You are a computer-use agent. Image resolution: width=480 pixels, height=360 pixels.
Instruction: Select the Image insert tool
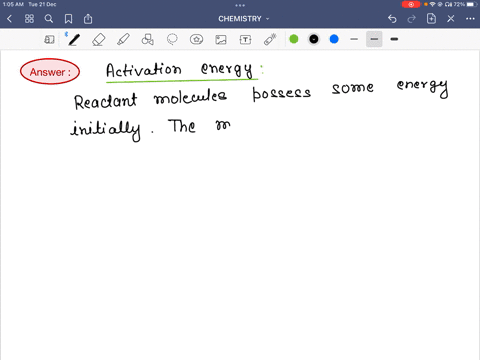pyautogui.click(x=221, y=40)
